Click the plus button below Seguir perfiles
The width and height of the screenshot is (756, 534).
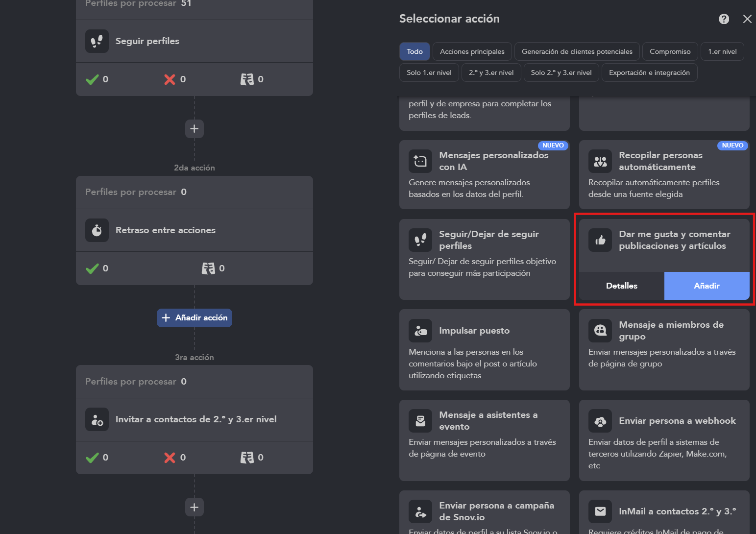[195, 129]
